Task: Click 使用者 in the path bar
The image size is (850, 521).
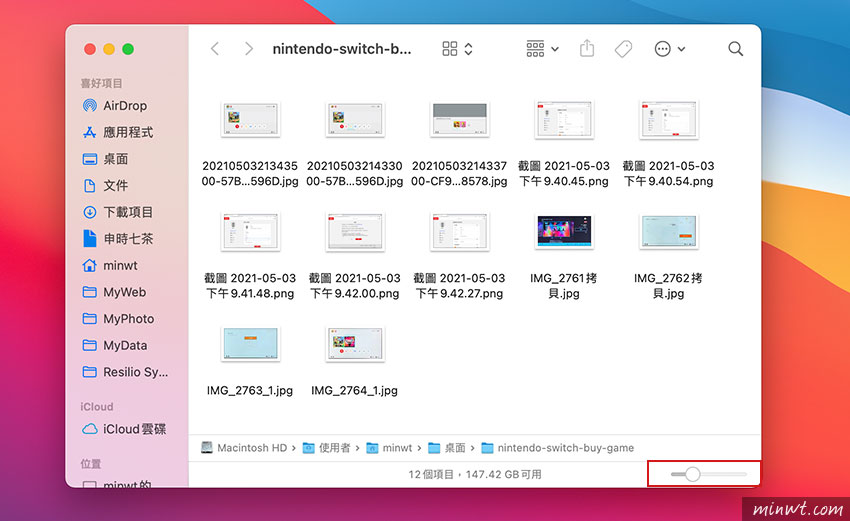Action: click(327, 448)
